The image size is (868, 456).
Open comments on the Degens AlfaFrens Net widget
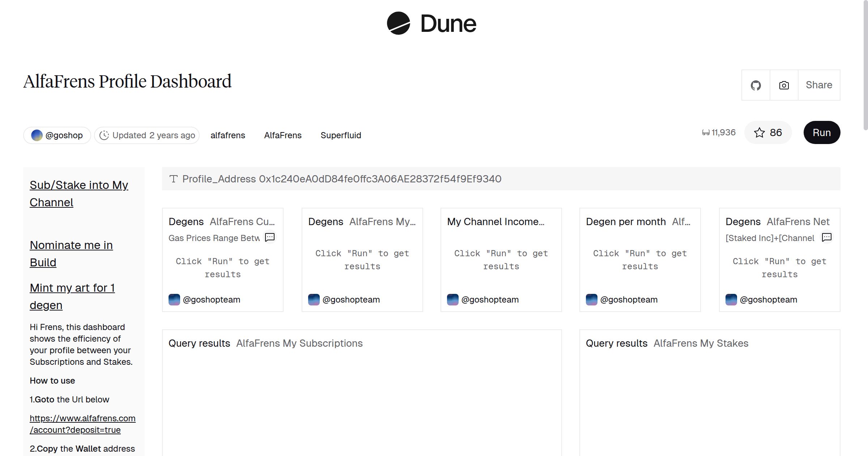tap(826, 237)
